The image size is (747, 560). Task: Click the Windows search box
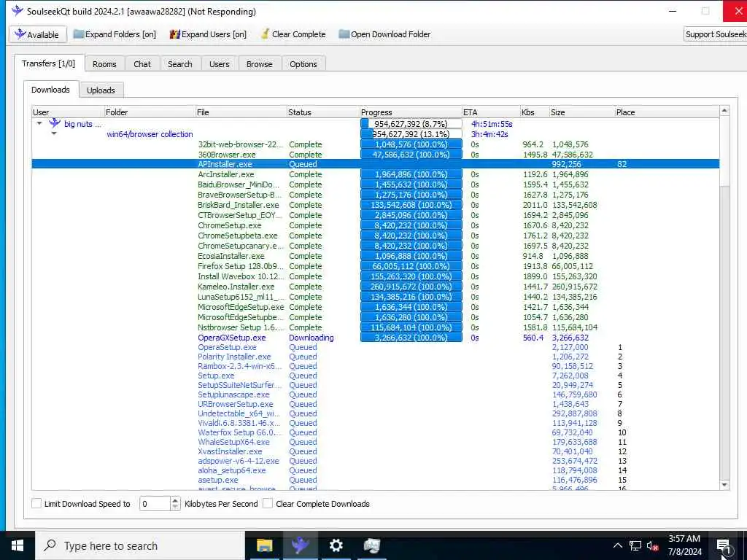140,545
